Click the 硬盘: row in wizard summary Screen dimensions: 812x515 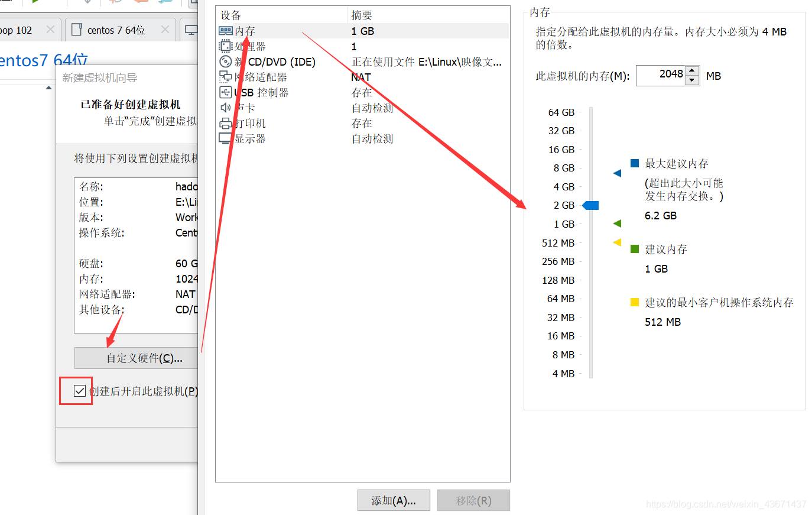pyautogui.click(x=137, y=263)
